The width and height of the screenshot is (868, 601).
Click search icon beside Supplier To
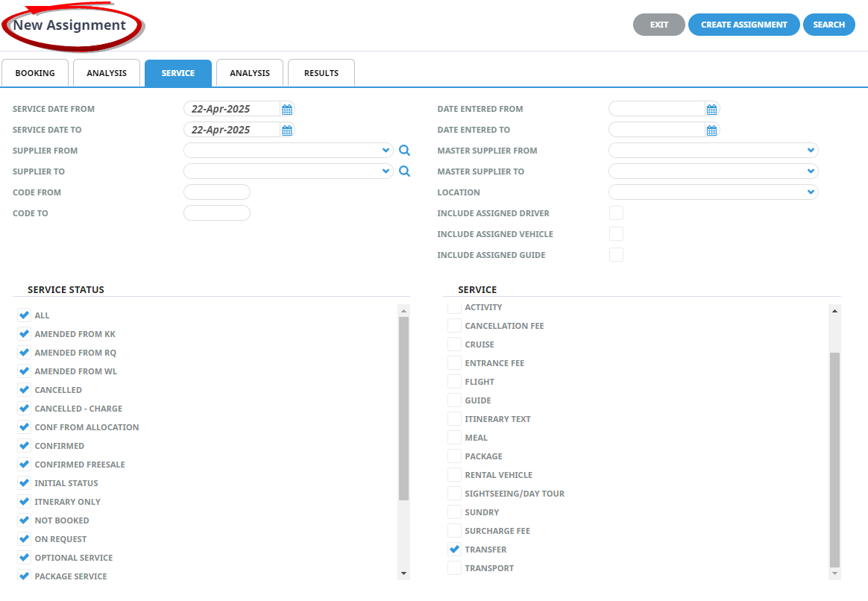[404, 172]
